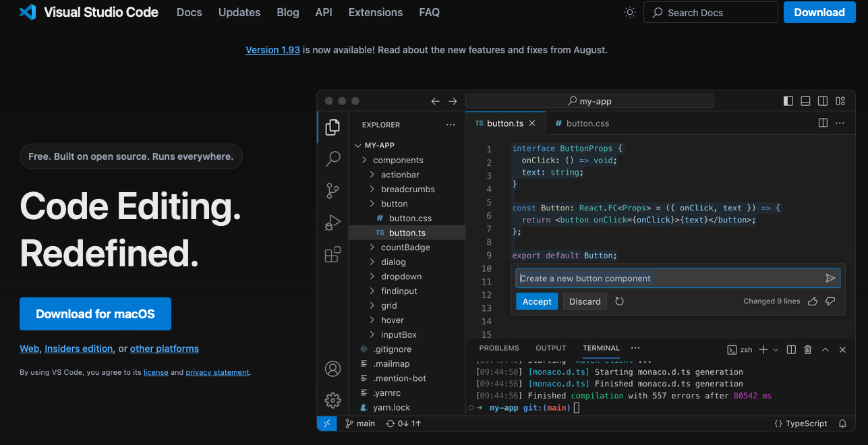Open terminal launch profile dropdown arrow
Image resolution: width=868 pixels, height=445 pixels.
click(776, 349)
